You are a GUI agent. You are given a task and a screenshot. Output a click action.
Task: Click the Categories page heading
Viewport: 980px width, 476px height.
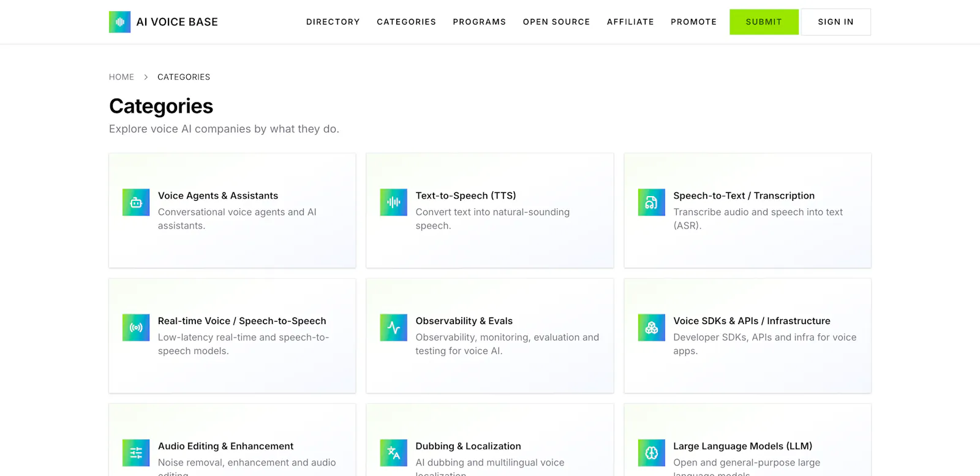pos(161,106)
